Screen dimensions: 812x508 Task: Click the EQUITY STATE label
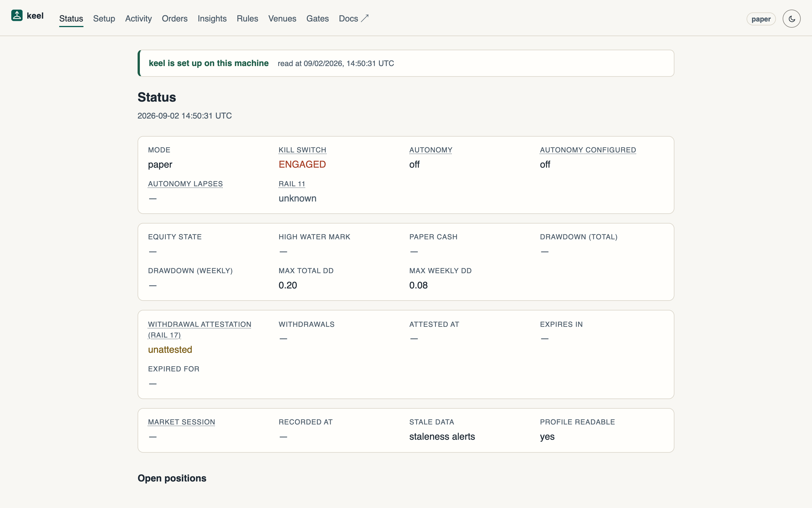(x=175, y=237)
